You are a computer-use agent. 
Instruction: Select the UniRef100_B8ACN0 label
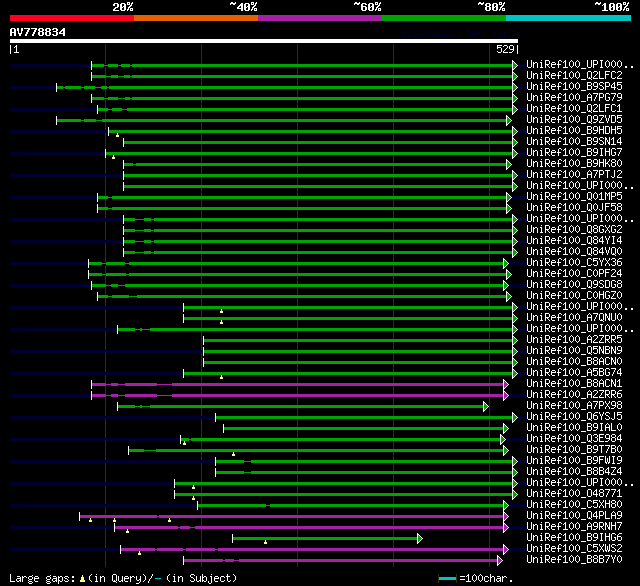point(574,362)
